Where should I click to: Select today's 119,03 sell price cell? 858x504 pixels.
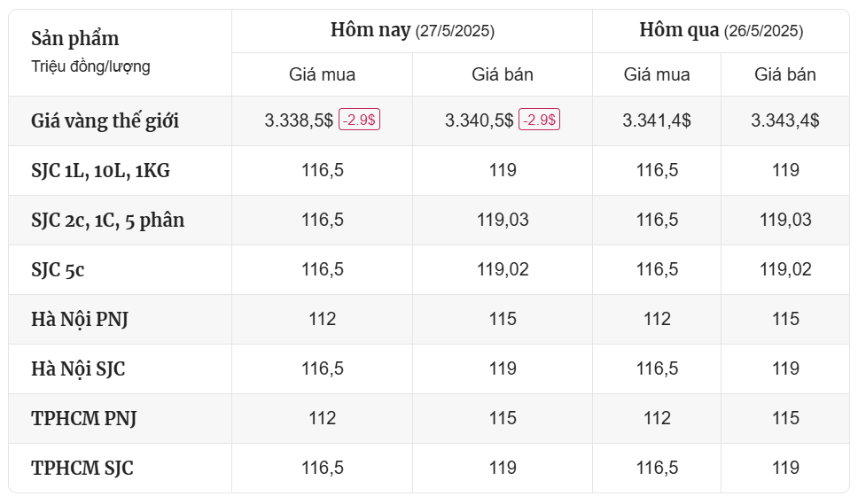(503, 220)
